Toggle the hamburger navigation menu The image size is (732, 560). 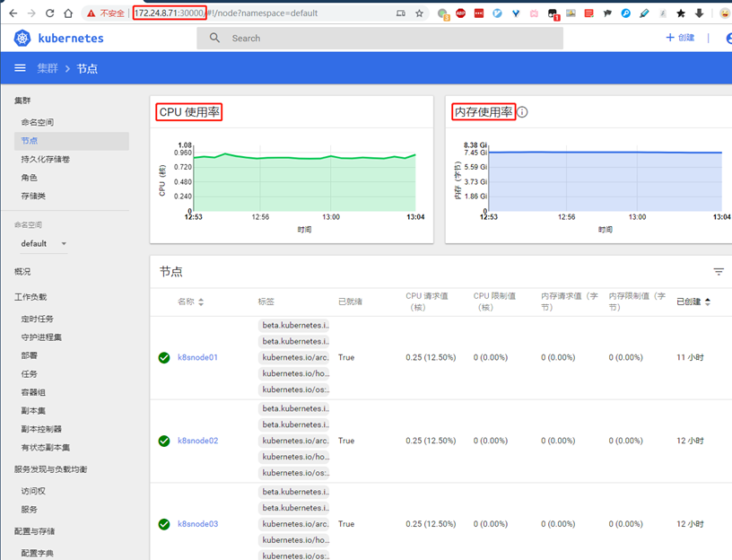tap(20, 68)
